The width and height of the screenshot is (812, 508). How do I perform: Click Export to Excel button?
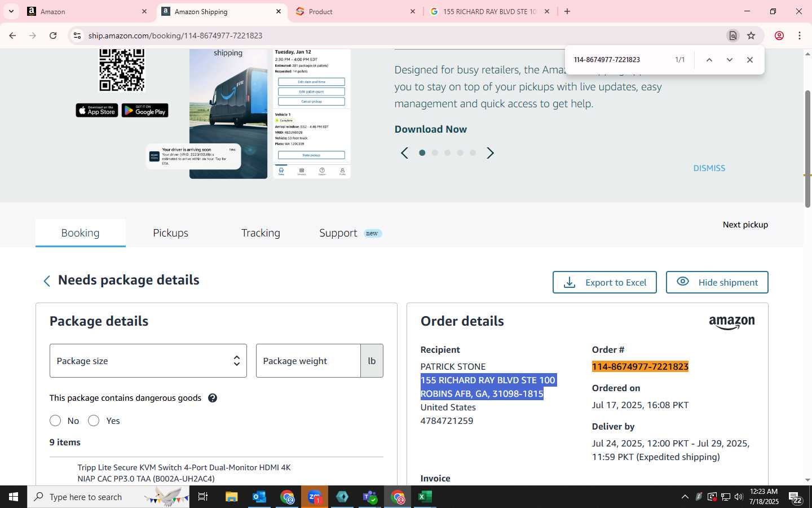click(x=604, y=282)
